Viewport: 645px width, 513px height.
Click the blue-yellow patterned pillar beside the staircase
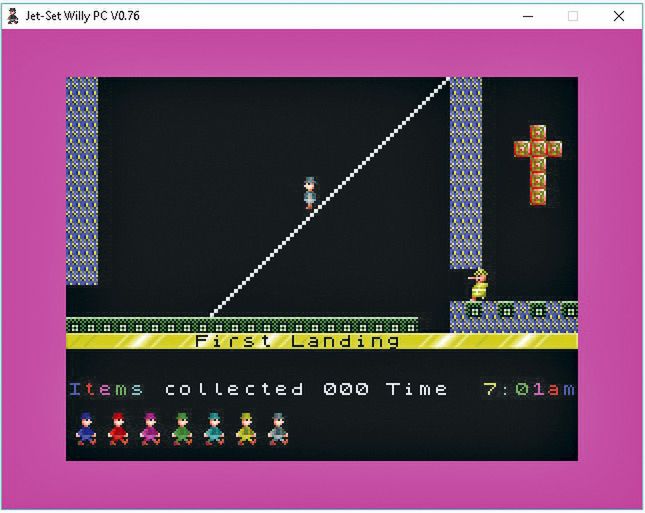(x=466, y=173)
